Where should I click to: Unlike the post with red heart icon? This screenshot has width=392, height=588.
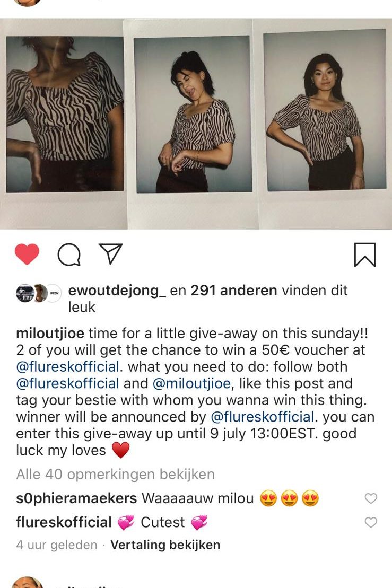[27, 254]
